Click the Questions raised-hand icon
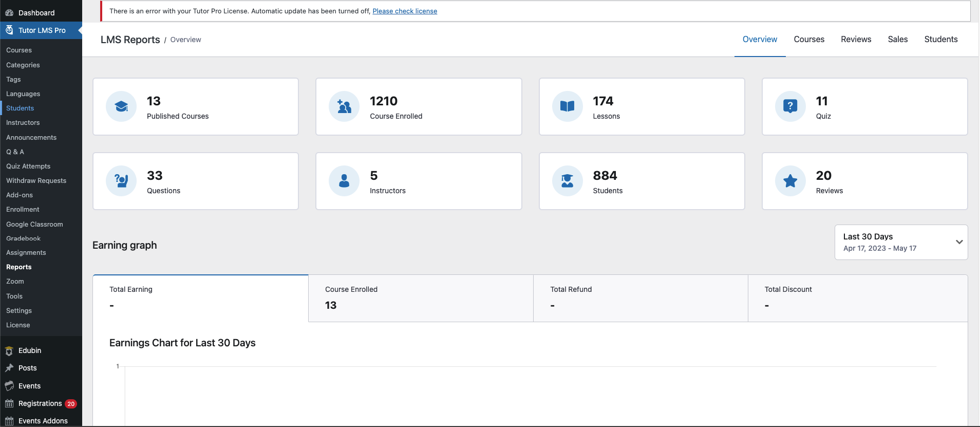Screen dimensions: 980x427 (x=121, y=181)
